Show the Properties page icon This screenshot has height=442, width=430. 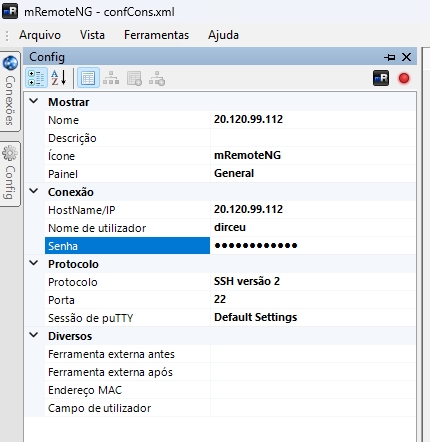(88, 78)
